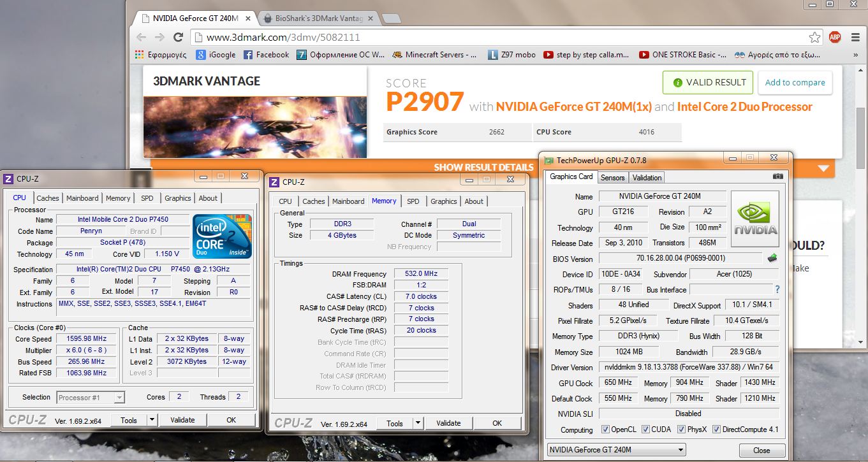The image size is (868, 462).
Task: Open the Chrome menu hamburger icon
Action: [855, 37]
